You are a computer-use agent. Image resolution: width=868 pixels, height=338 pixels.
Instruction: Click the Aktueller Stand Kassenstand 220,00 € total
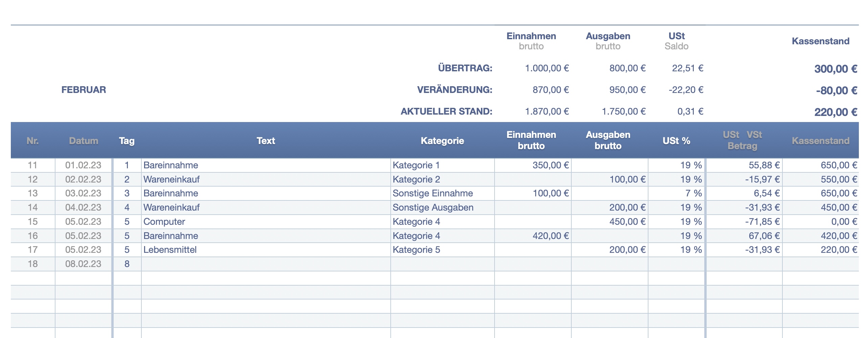835,112
